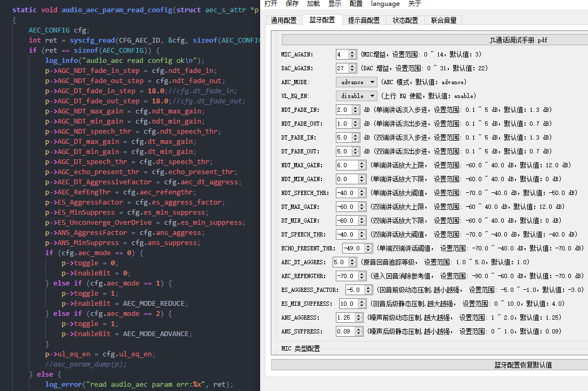Click the log_info "audio_aec read config ok" line

point(125,60)
